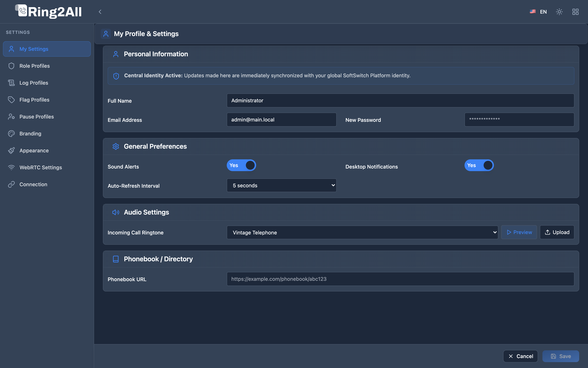Click the Save button
The image size is (588, 368).
(561, 356)
